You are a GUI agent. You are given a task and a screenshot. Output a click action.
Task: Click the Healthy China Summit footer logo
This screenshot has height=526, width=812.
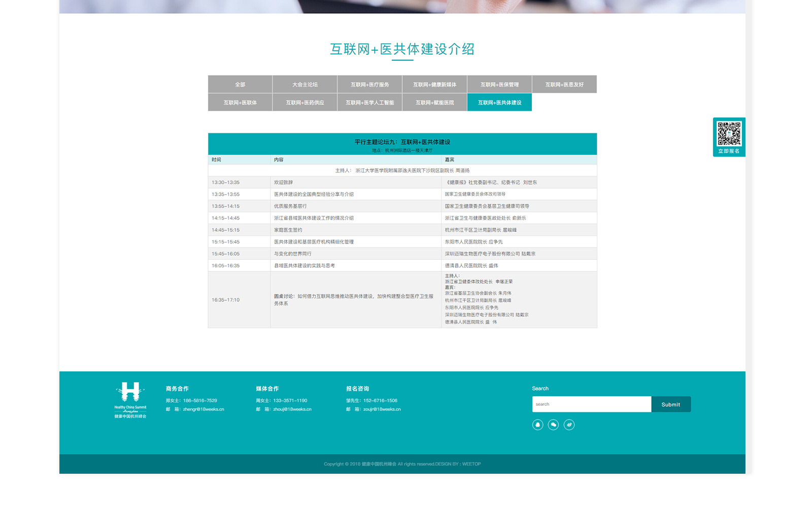[x=130, y=400]
